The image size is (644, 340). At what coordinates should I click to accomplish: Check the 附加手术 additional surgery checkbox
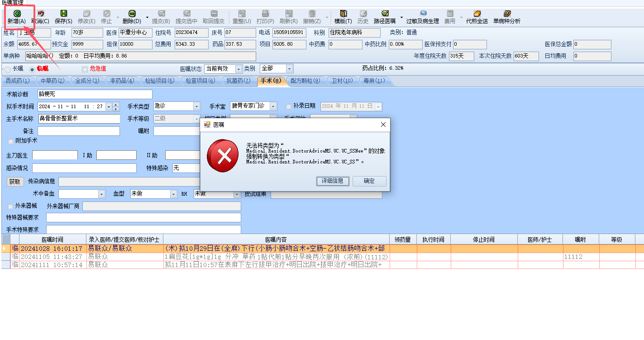pyautogui.click(x=11, y=141)
